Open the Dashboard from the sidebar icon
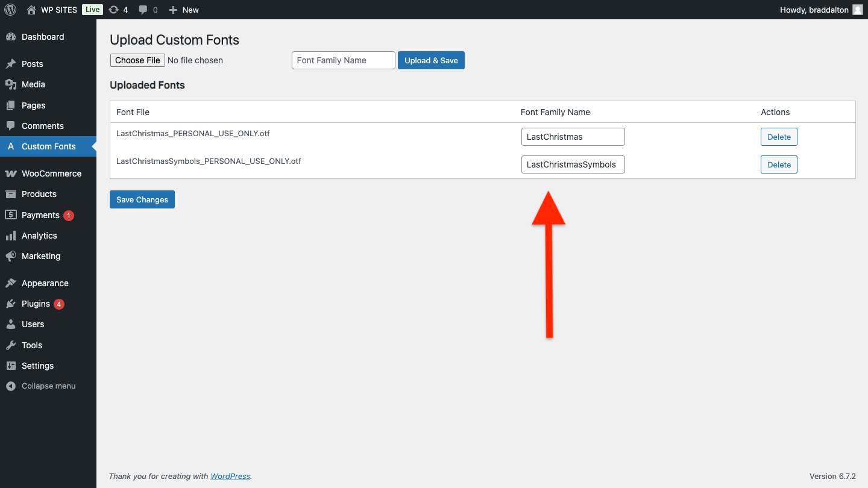Image resolution: width=868 pixels, height=488 pixels. pyautogui.click(x=12, y=37)
